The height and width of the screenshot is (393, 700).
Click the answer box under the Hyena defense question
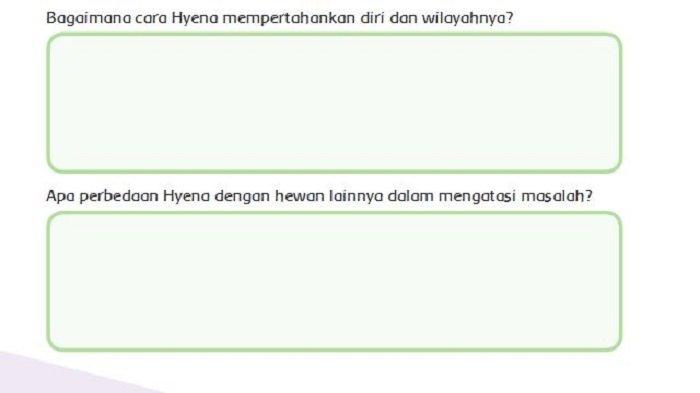334,103
